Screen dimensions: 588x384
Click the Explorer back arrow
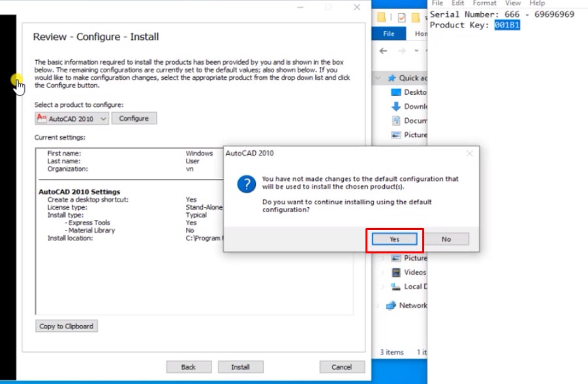click(384, 51)
